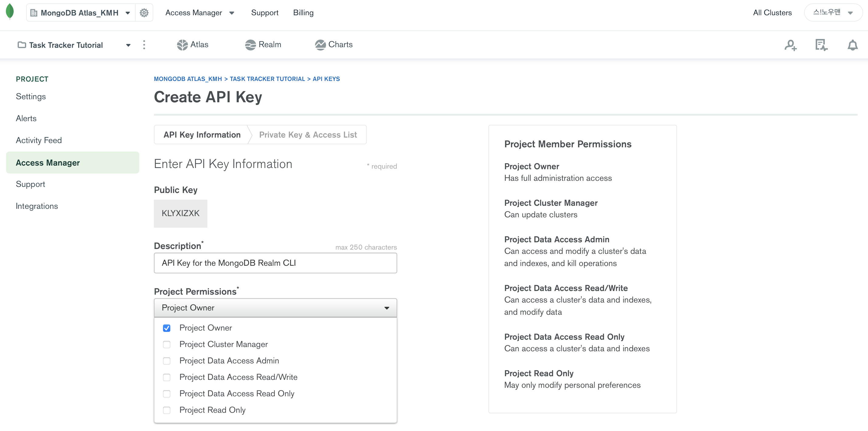This screenshot has height=431, width=868.
Task: Open the project activity feed icon
Action: pyautogui.click(x=821, y=45)
